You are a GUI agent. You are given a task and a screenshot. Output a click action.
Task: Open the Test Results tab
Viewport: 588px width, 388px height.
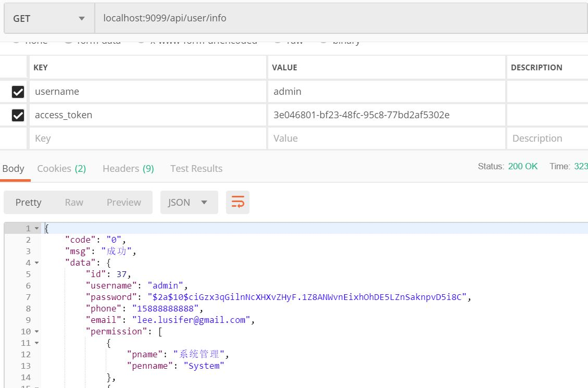click(196, 169)
